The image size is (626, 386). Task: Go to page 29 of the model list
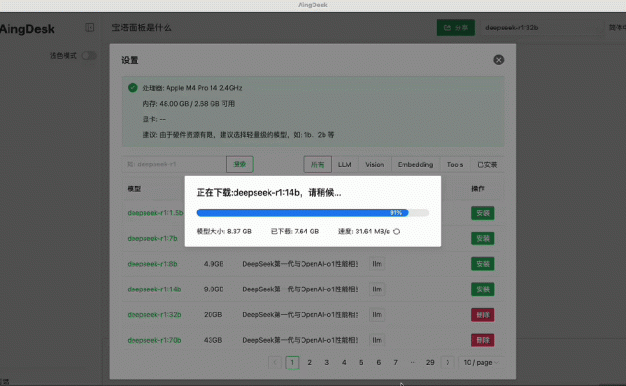click(x=430, y=362)
